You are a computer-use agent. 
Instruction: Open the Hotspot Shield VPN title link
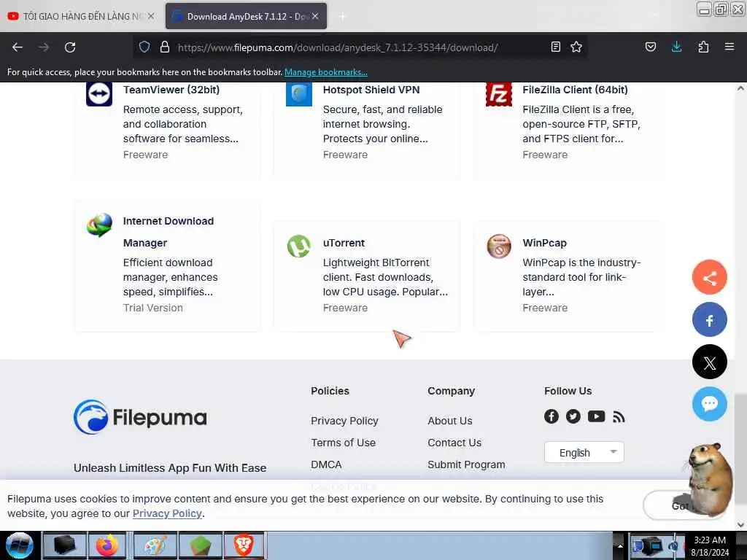371,90
